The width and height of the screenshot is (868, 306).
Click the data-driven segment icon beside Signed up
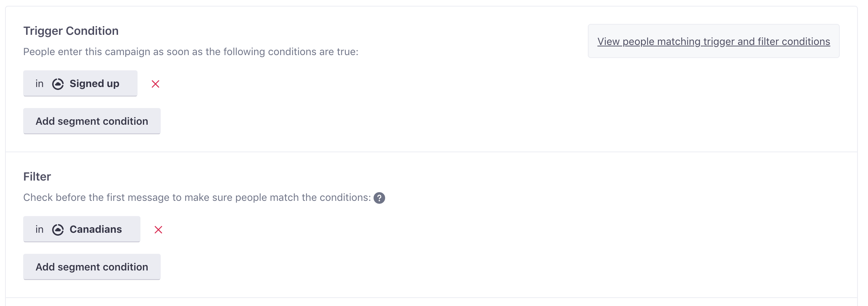coord(59,83)
